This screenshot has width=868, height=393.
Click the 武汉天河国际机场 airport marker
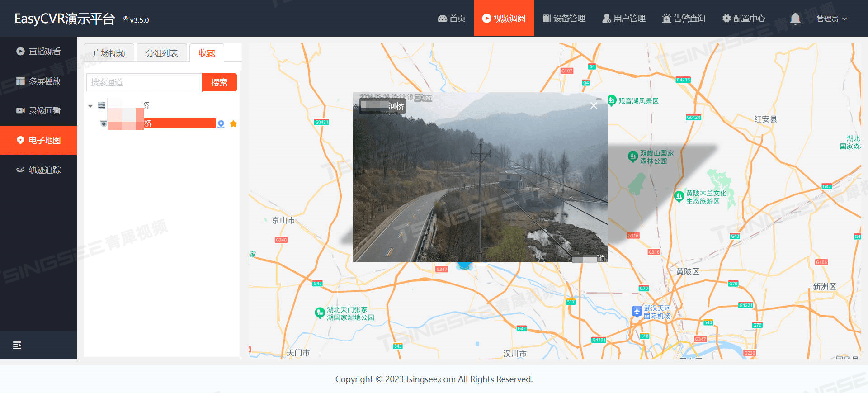(x=637, y=311)
